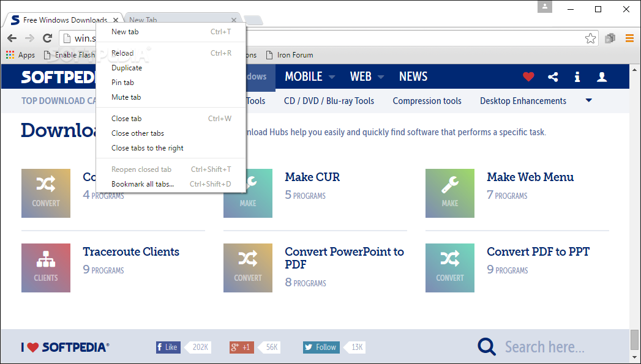Choose Close other tabs menu item
The height and width of the screenshot is (364, 641).
click(171, 133)
